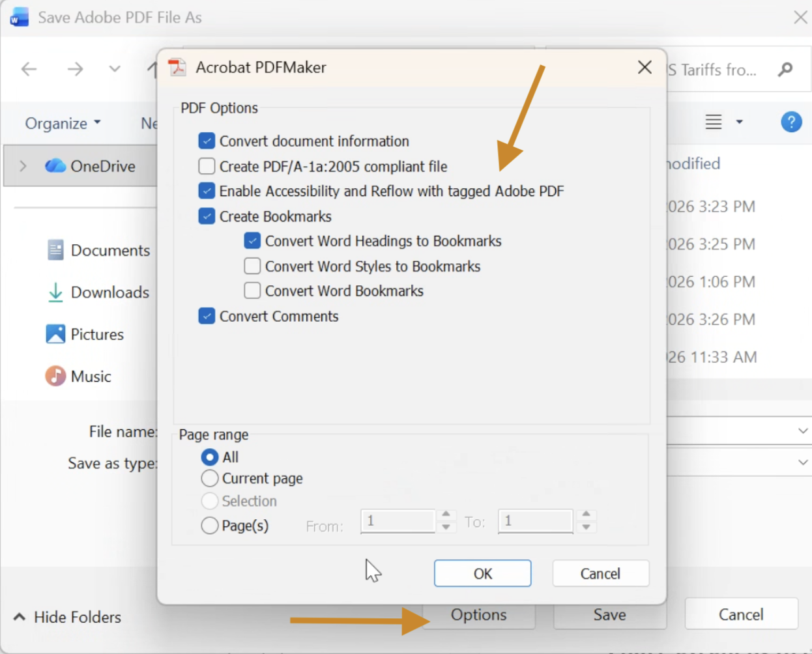Select the OneDrive tree item
The width and height of the screenshot is (812, 654).
click(x=80, y=166)
